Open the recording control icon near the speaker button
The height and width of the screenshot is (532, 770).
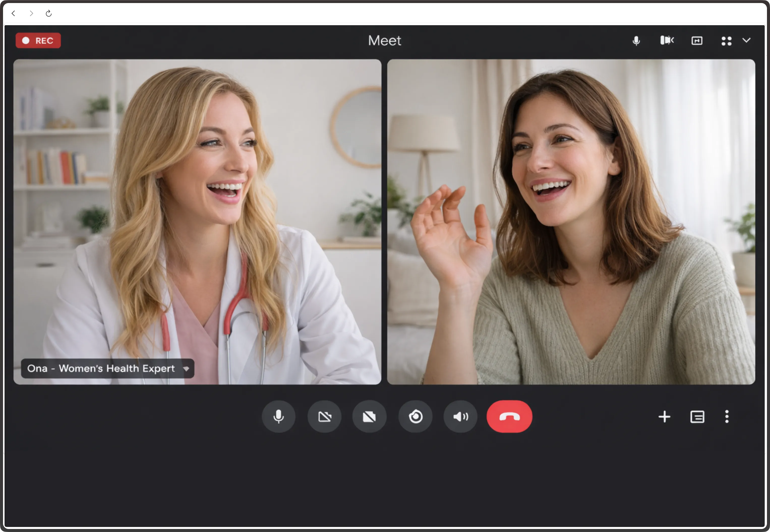(415, 416)
